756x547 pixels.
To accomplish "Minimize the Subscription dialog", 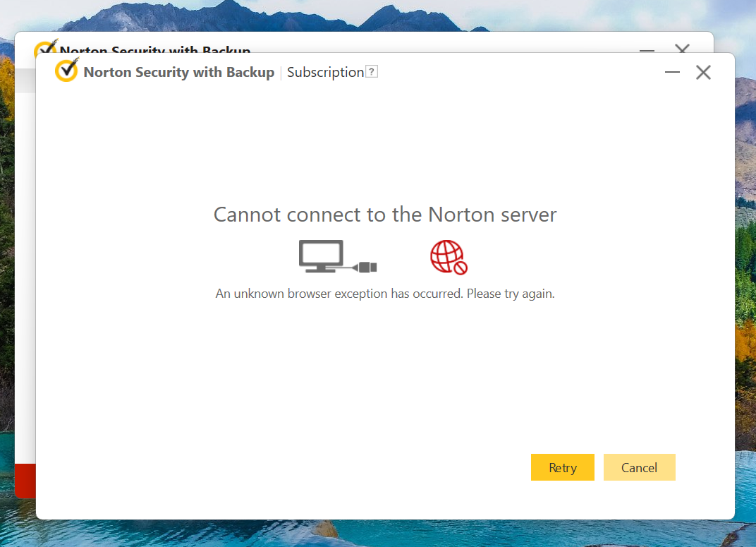I will point(672,73).
